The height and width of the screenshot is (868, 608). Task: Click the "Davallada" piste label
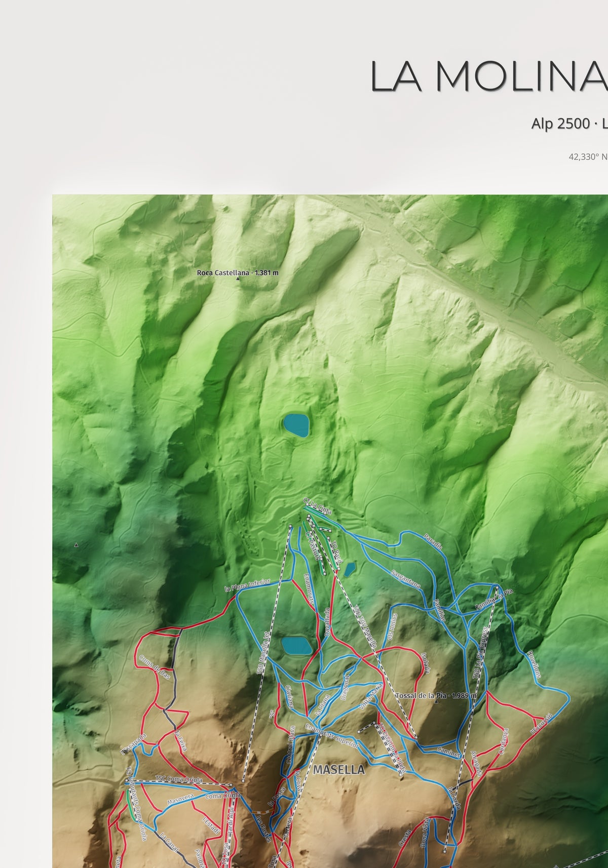pos(327,622)
